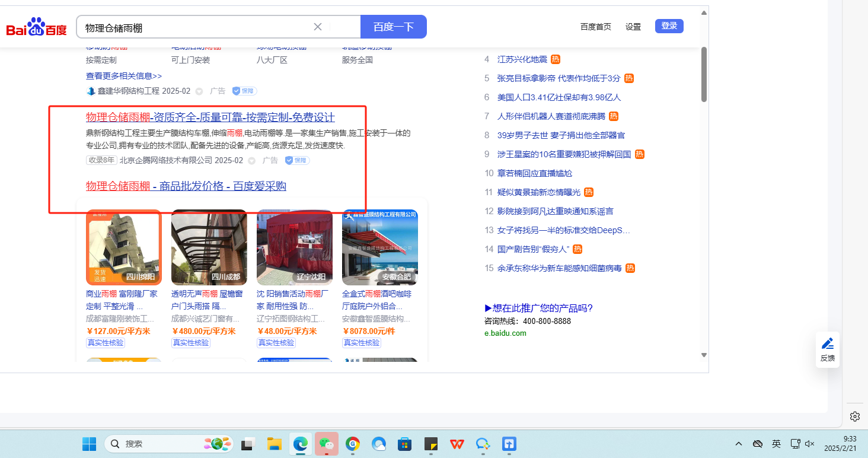Open the 四川成都 transparent canopy product thumbnail
The height and width of the screenshot is (458, 868).
pos(209,247)
